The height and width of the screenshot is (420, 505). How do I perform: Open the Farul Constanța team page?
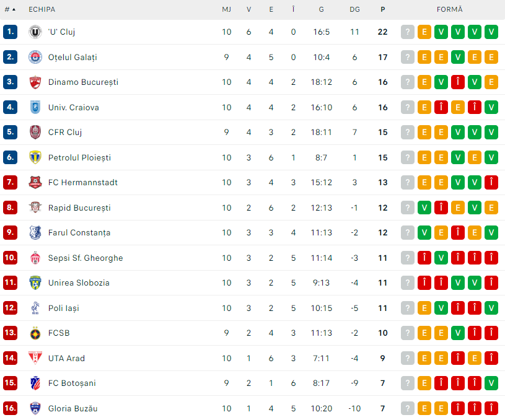79,233
